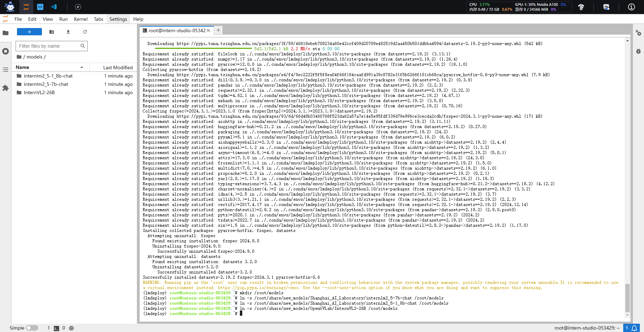The width and height of the screenshot is (644, 332).
Task: Click the pip venv warning URL
Action: click(258, 288)
